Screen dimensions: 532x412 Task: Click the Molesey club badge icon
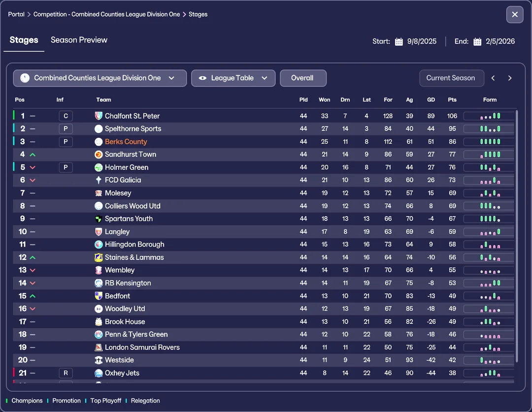tap(99, 193)
